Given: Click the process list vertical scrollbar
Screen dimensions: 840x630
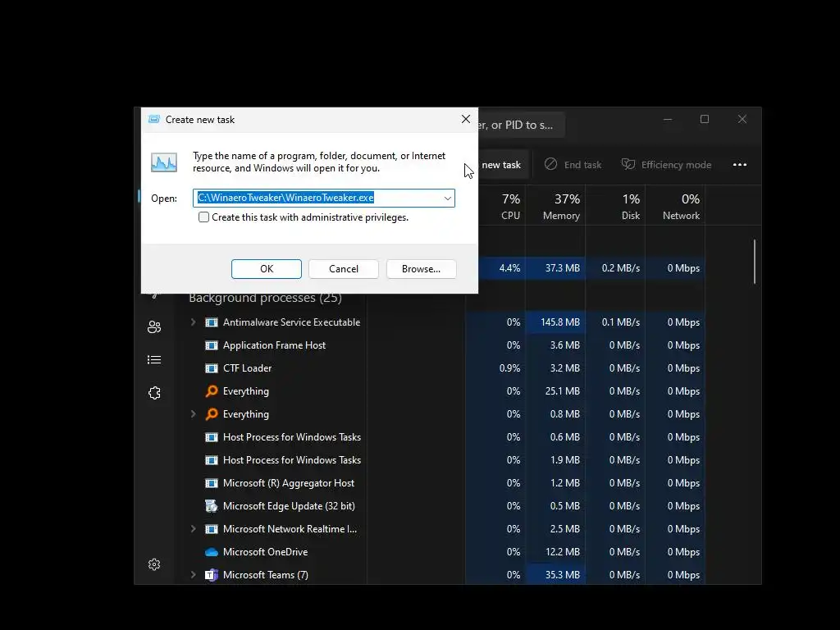Looking at the screenshot, I should click(755, 262).
